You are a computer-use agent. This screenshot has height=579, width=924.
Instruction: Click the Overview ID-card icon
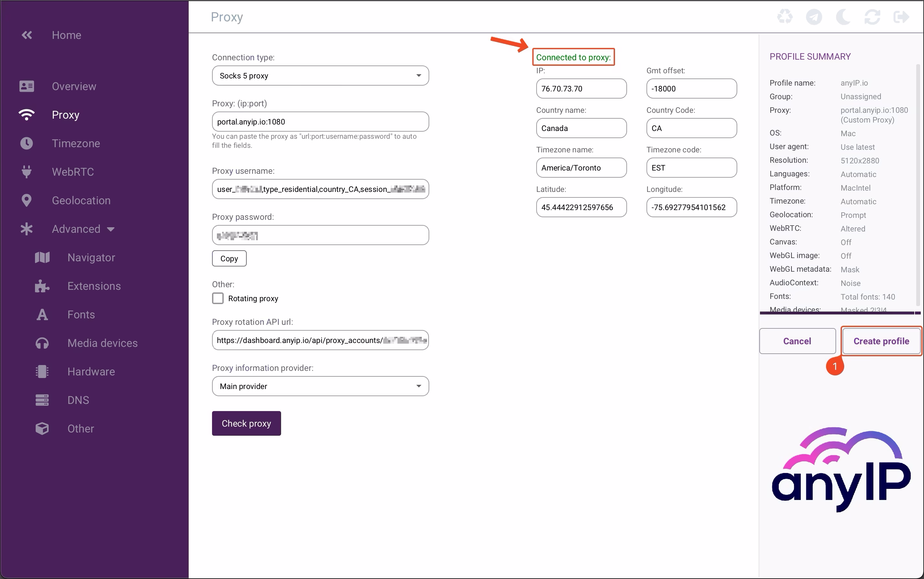26,86
